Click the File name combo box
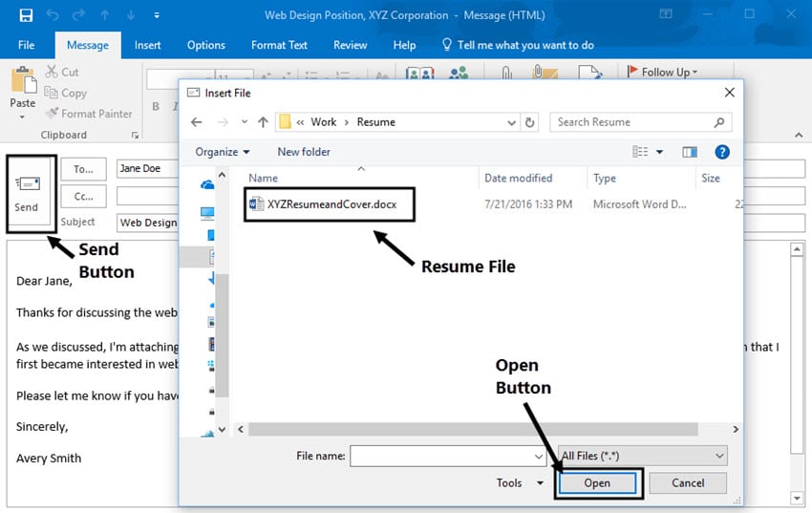This screenshot has height=513, width=812. [448, 456]
